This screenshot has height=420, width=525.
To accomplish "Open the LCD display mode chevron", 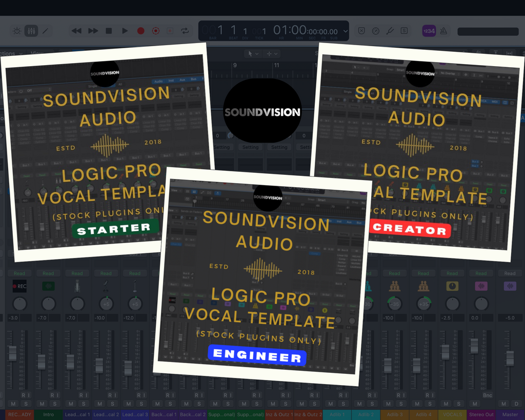I will click(345, 31).
